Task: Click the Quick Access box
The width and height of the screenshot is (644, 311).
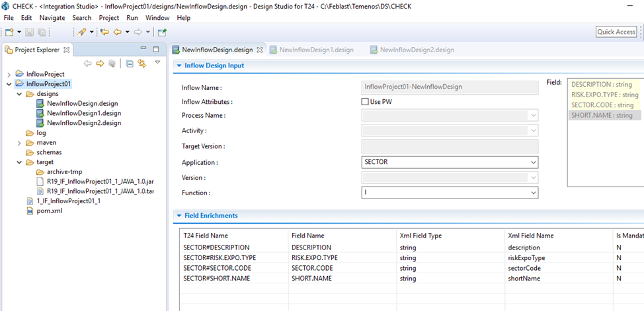Action: [616, 32]
